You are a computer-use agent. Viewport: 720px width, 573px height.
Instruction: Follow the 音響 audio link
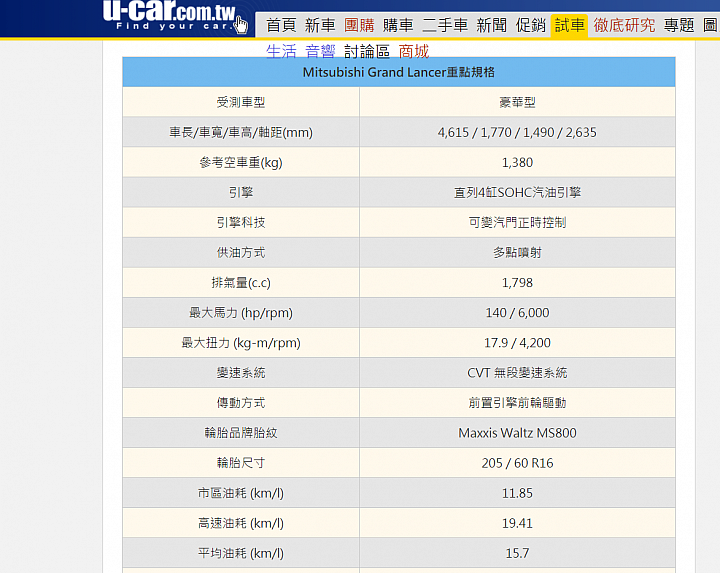(320, 51)
